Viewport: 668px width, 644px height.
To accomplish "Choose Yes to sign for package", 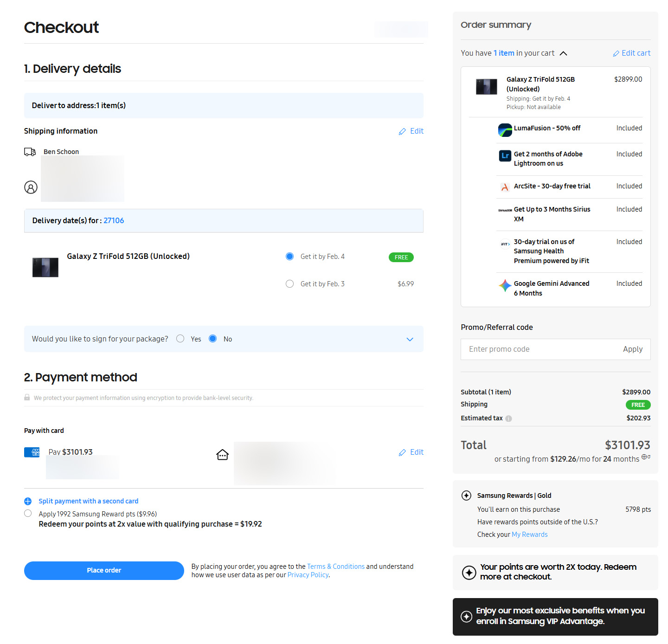I will 180,339.
